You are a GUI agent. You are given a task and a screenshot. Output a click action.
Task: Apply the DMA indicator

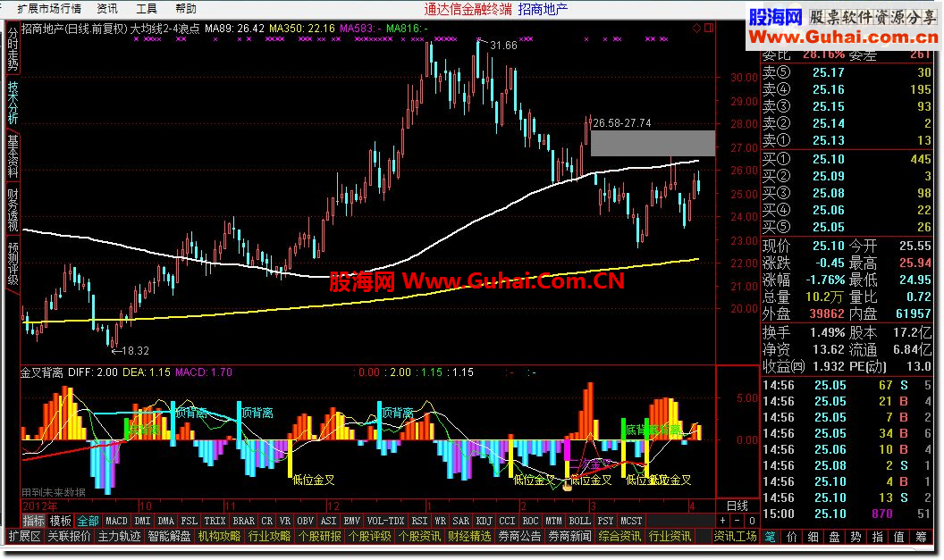point(165,521)
